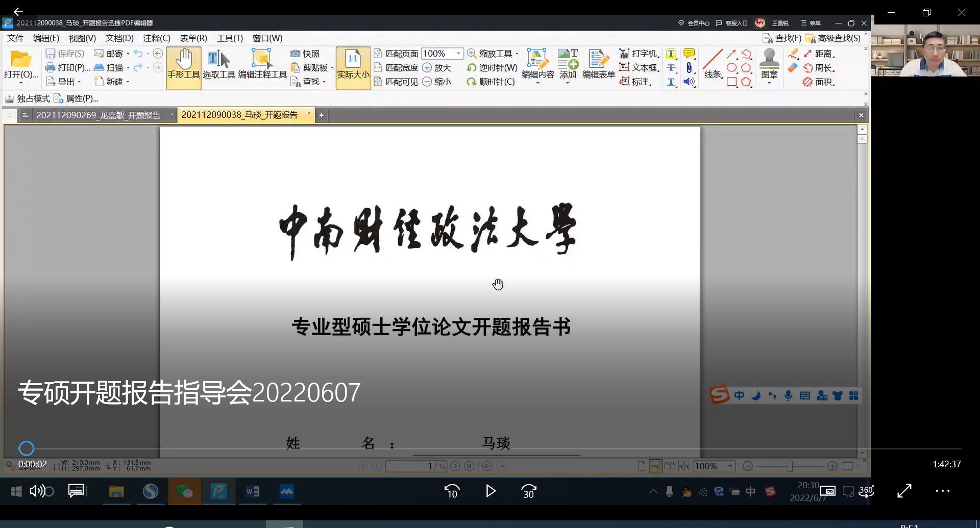Click the 放大 zoom in button
This screenshot has width=980, height=528.
pos(437,68)
